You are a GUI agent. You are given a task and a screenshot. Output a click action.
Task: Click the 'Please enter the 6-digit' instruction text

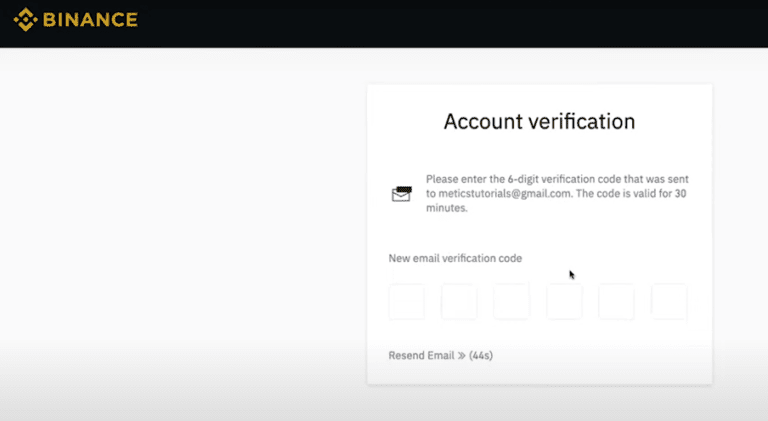pos(482,179)
